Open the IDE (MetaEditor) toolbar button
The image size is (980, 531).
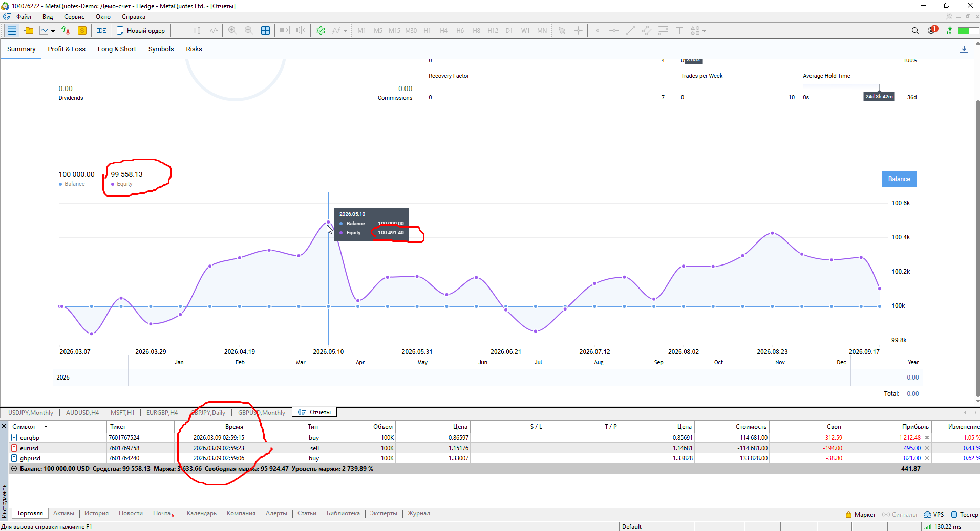(101, 31)
